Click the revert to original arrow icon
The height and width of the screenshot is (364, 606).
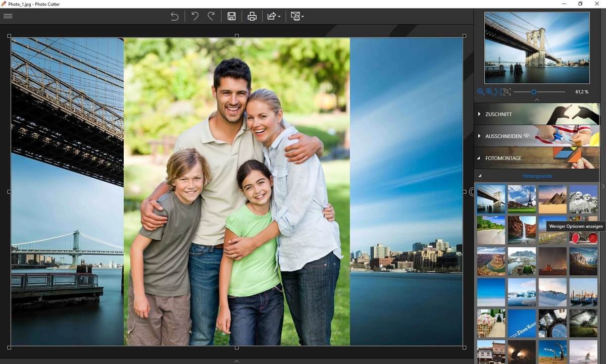pos(175,16)
